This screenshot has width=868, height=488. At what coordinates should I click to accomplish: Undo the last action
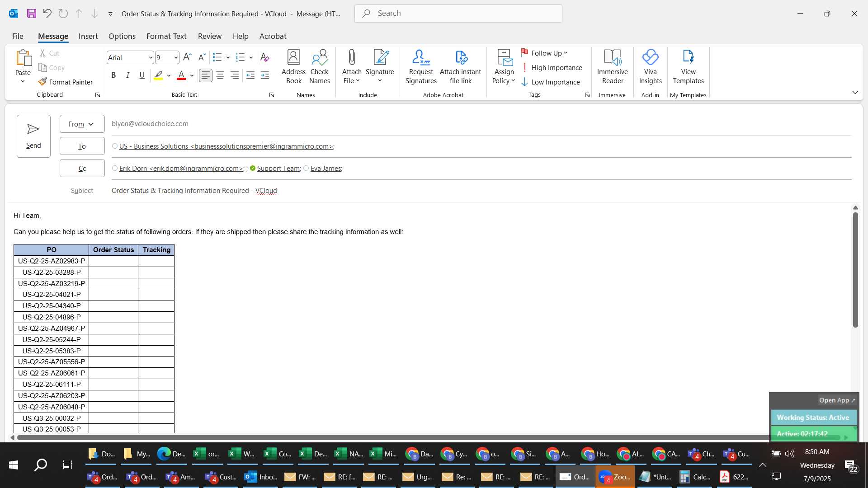pyautogui.click(x=47, y=14)
